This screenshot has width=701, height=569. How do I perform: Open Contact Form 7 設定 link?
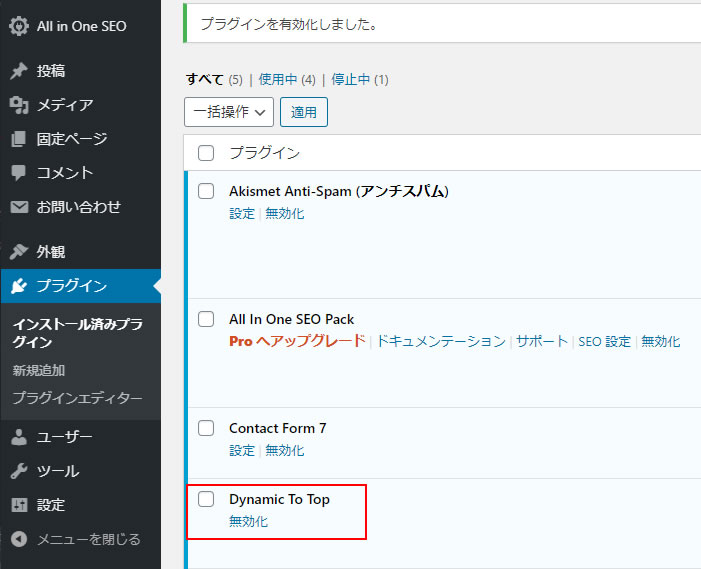[242, 450]
